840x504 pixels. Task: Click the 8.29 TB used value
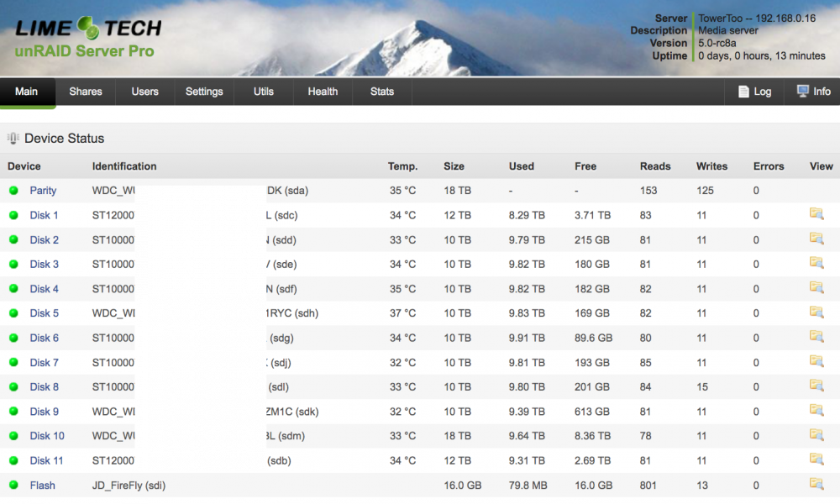pyautogui.click(x=527, y=215)
